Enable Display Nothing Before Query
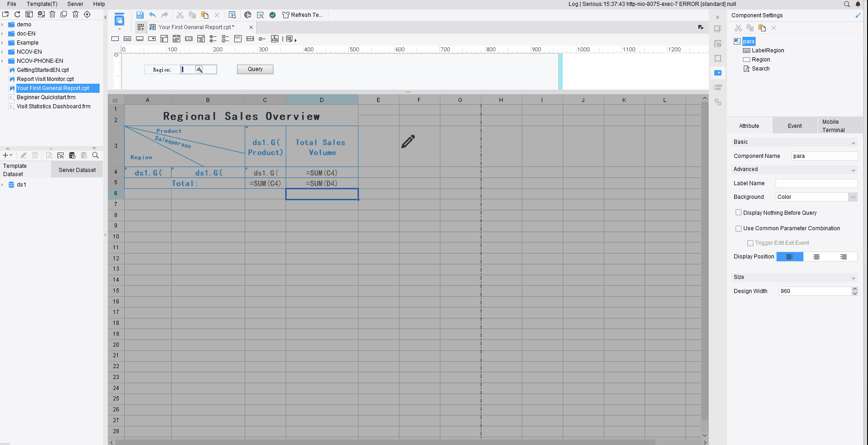The height and width of the screenshot is (445, 868). click(738, 212)
